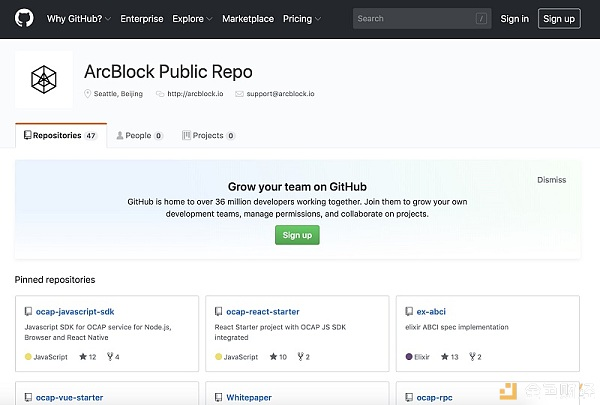
Task: Open the Enterprise navigation link
Action: [142, 19]
